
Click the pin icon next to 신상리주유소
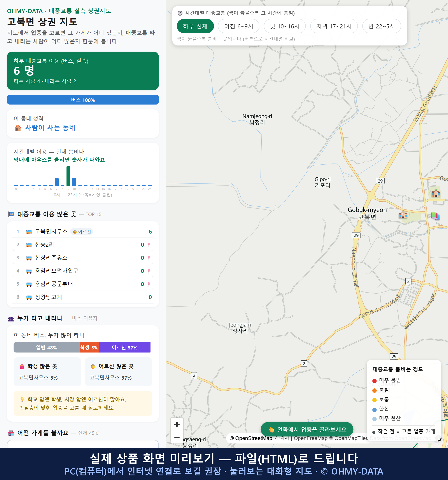[149, 258]
